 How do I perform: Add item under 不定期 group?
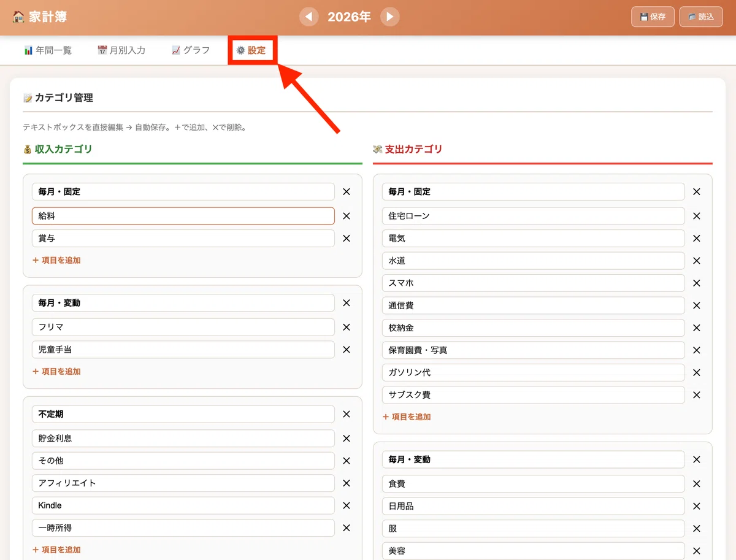coord(56,550)
